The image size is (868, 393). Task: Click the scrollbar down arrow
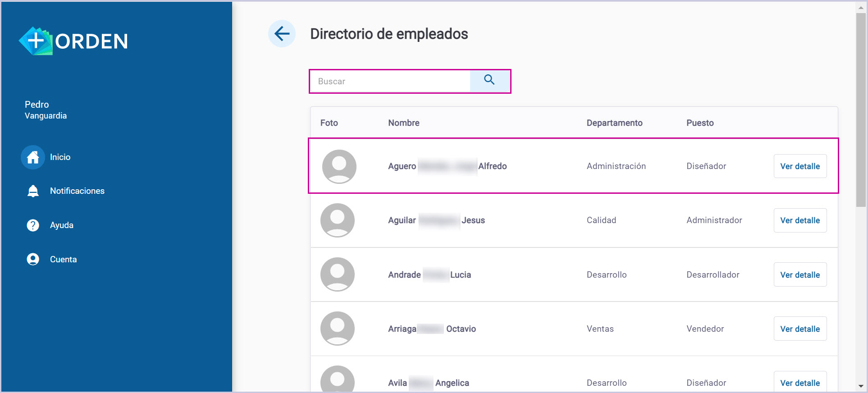(x=860, y=386)
